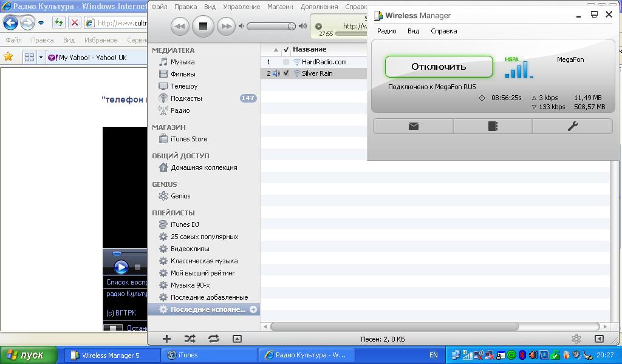Open Favorites star in Internet Explorer

(x=8, y=57)
